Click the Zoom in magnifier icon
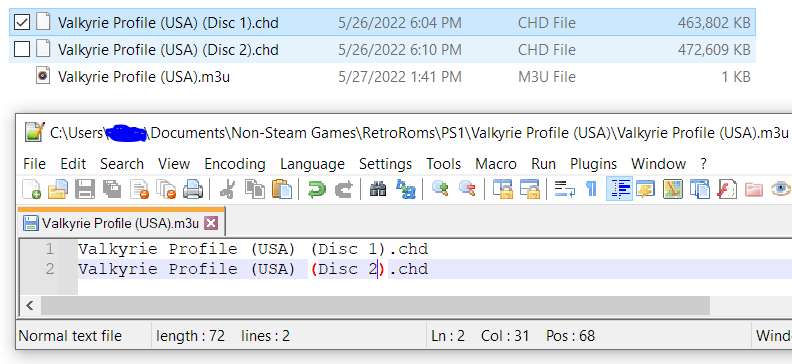Viewport: 792px width, 364px height. pyautogui.click(x=441, y=190)
